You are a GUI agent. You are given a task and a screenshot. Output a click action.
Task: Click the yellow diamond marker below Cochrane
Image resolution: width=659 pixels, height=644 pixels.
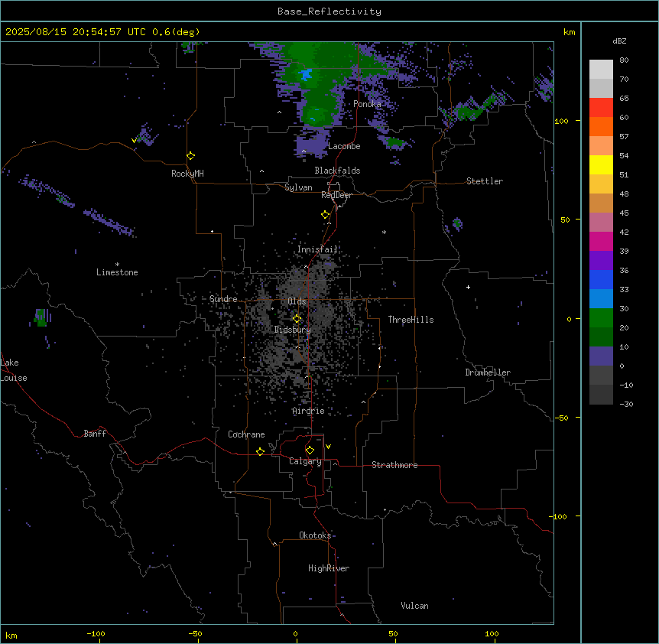tap(260, 451)
